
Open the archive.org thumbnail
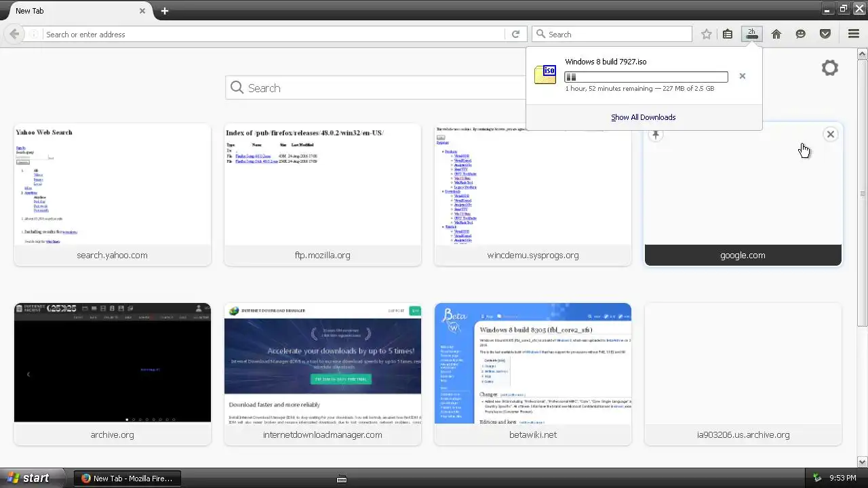[x=113, y=374]
